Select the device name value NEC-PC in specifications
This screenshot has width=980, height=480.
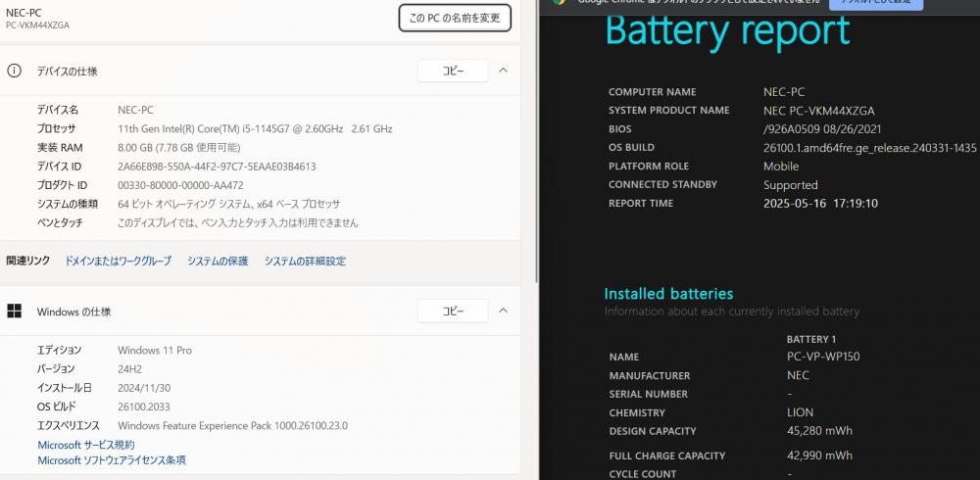[x=135, y=110]
